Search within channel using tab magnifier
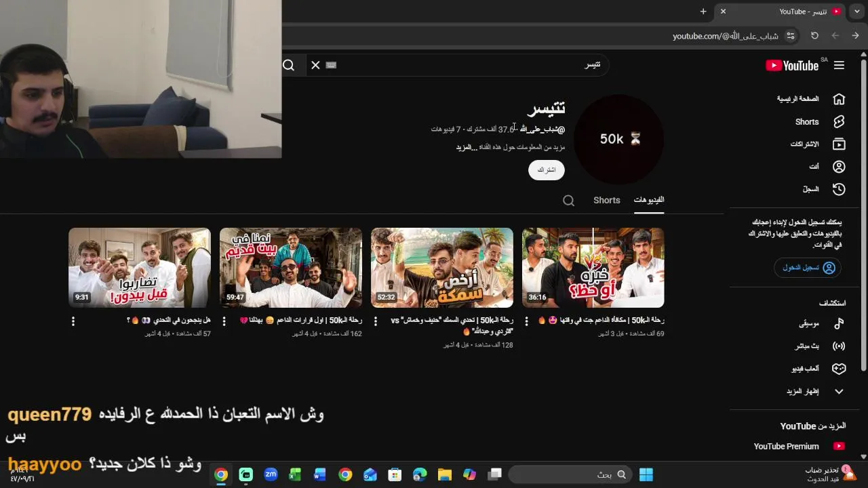This screenshot has width=868, height=488. tap(569, 201)
